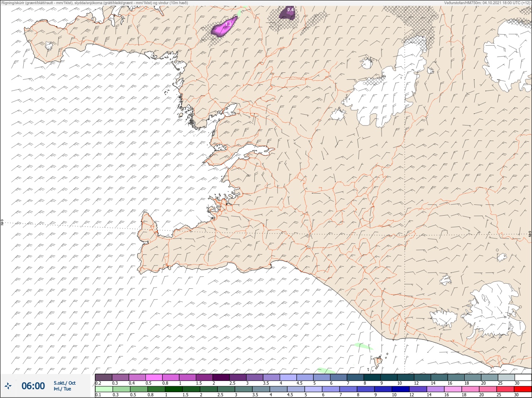Click the light grey upper-row swatch starting at 25

coord(506,377)
